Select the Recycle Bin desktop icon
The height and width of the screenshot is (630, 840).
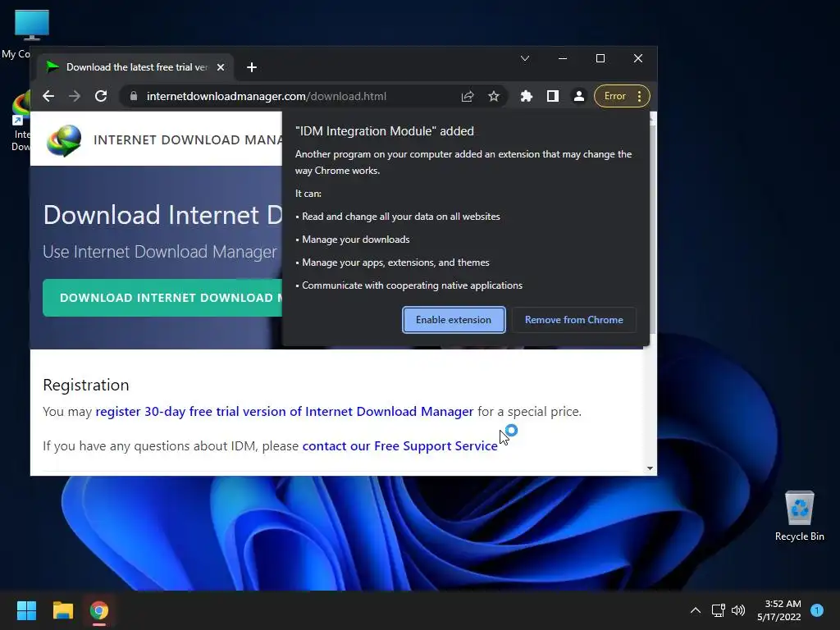[799, 515]
